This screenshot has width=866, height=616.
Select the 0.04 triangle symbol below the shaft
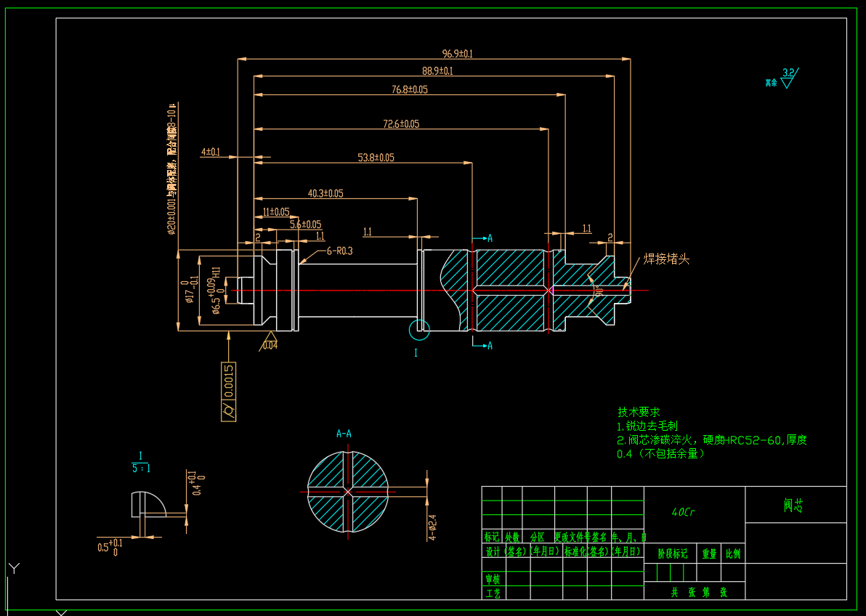pyautogui.click(x=270, y=342)
